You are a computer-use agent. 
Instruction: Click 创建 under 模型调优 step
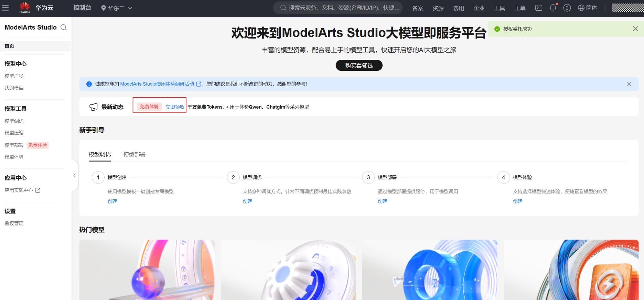248,201
